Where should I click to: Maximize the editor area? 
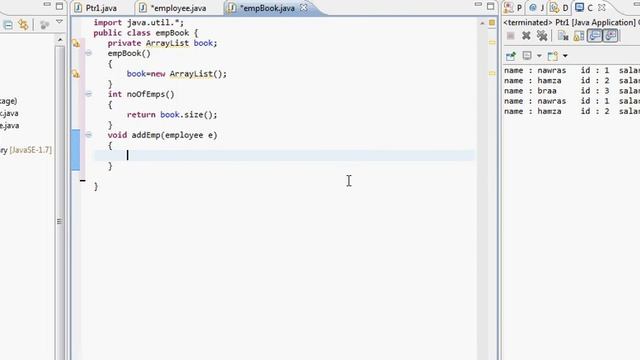[491, 6]
